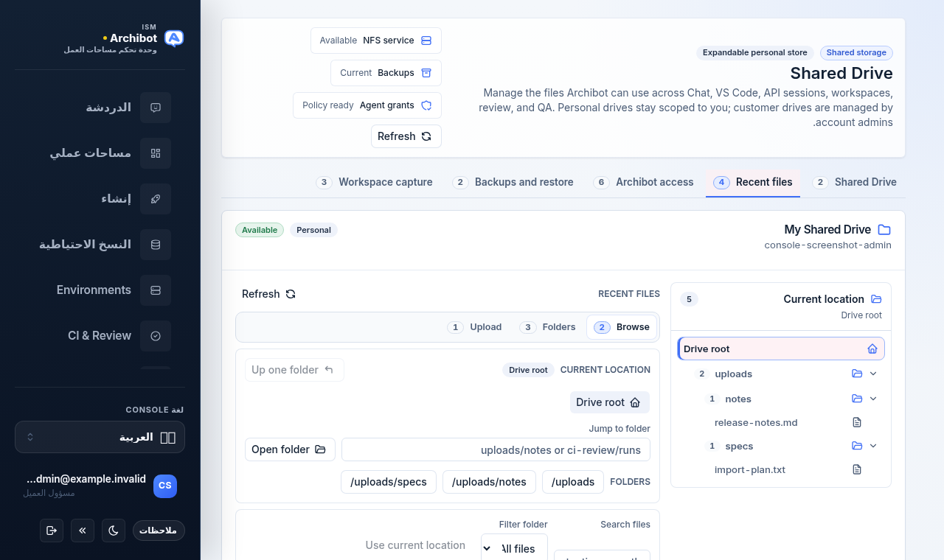Open the الدردشة chat icon

tap(156, 108)
